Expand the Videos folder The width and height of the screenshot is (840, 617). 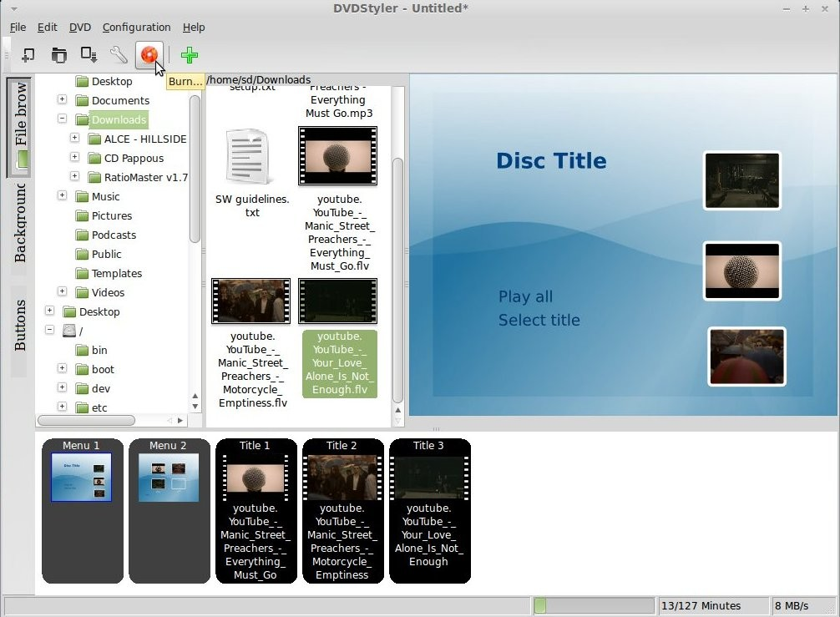tap(62, 291)
